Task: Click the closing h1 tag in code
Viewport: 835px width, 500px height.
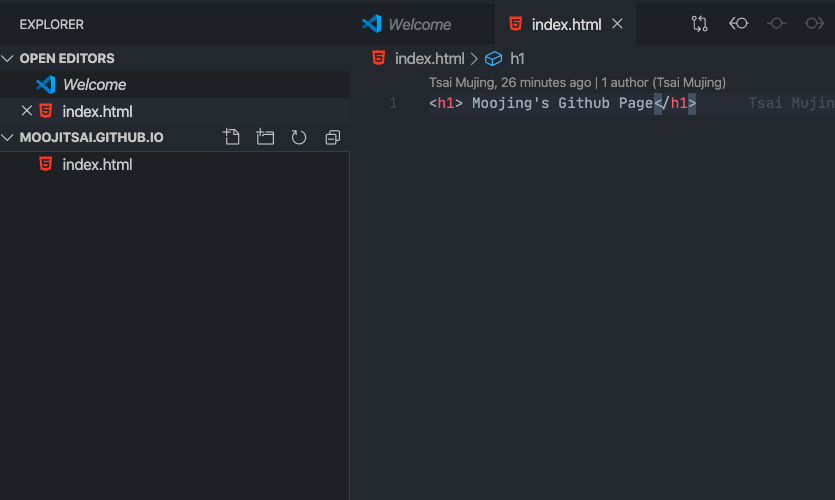Action: click(x=675, y=103)
